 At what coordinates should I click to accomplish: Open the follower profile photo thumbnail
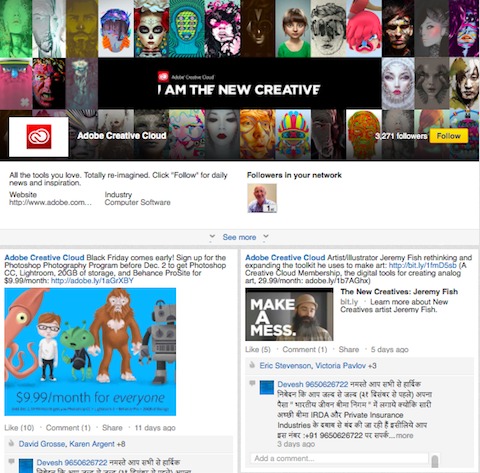tap(262, 198)
